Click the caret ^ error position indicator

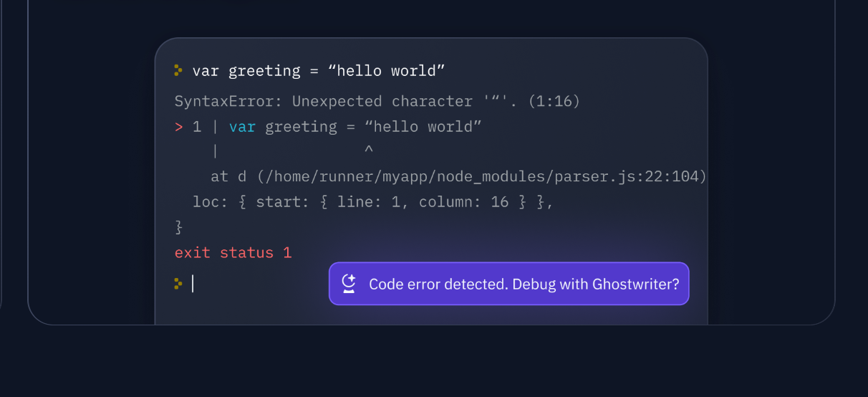tap(368, 151)
